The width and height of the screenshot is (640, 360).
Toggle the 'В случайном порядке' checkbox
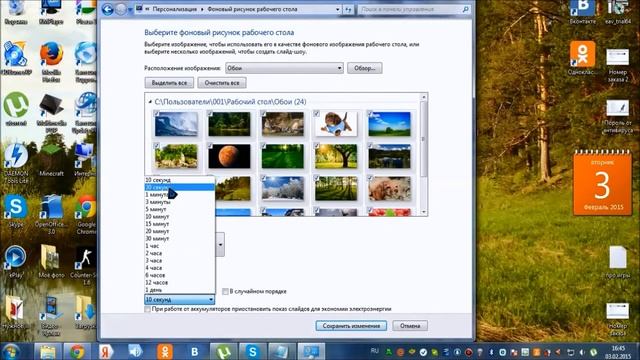click(x=225, y=291)
